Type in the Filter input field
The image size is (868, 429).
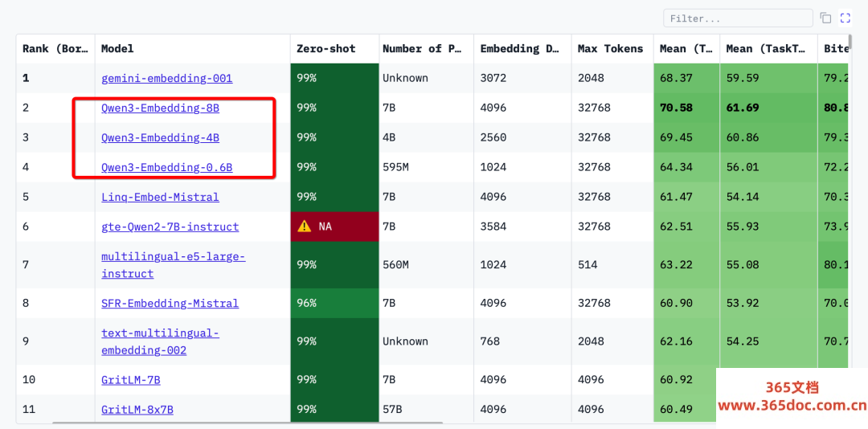coord(737,18)
